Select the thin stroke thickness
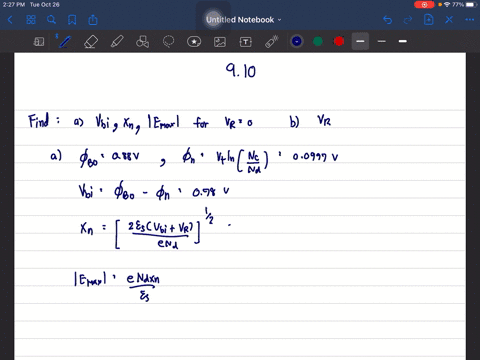 [382, 41]
